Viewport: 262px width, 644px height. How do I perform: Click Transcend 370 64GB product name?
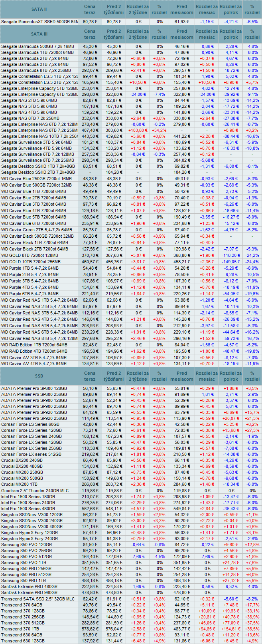click(x=21, y=605)
